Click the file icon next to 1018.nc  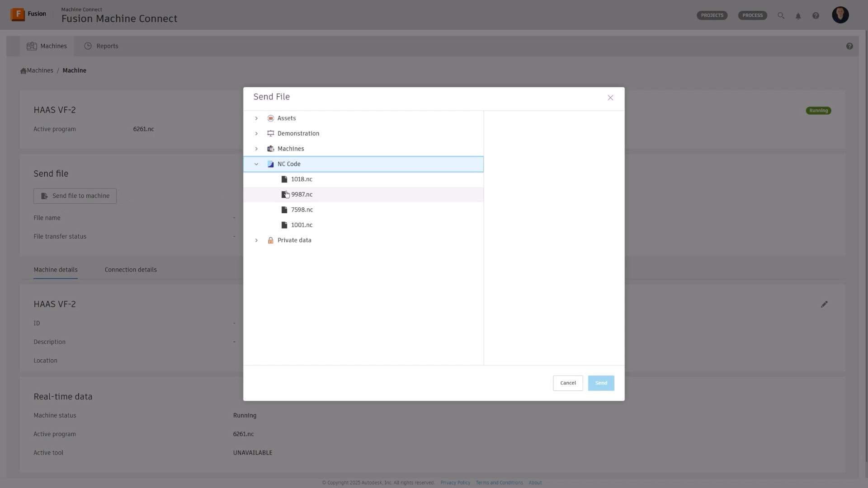tap(284, 179)
